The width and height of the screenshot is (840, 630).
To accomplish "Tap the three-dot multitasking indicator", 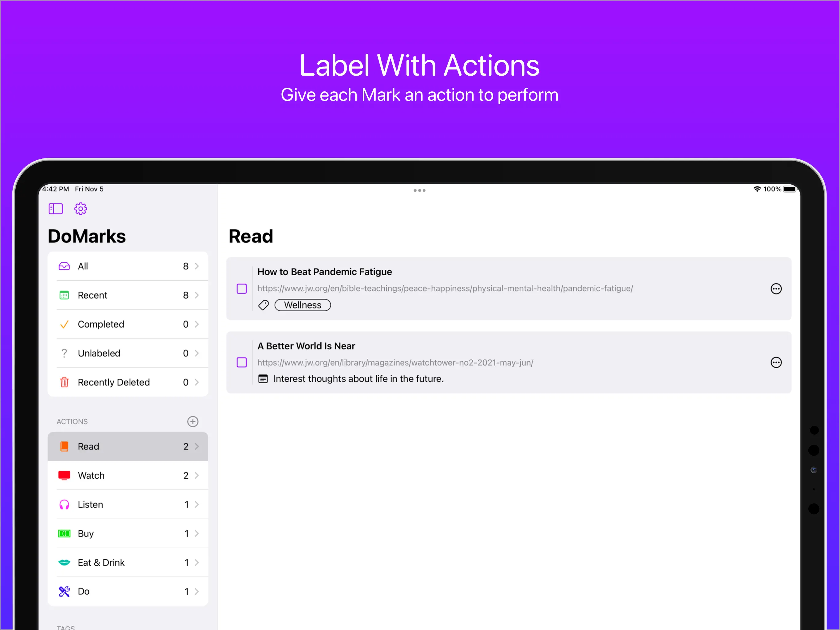I will (419, 190).
